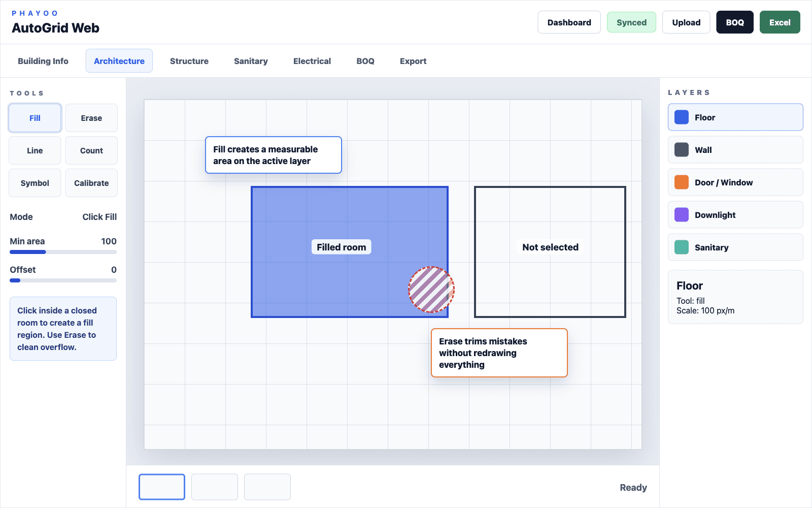Viewport: 812px width, 508px height.
Task: Click the blue Floor layer swatch
Action: tap(682, 117)
